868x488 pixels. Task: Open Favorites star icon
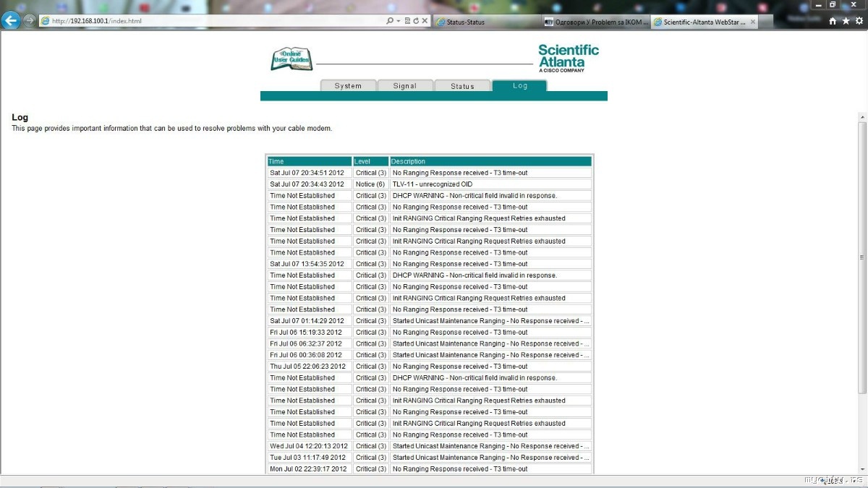coord(846,22)
